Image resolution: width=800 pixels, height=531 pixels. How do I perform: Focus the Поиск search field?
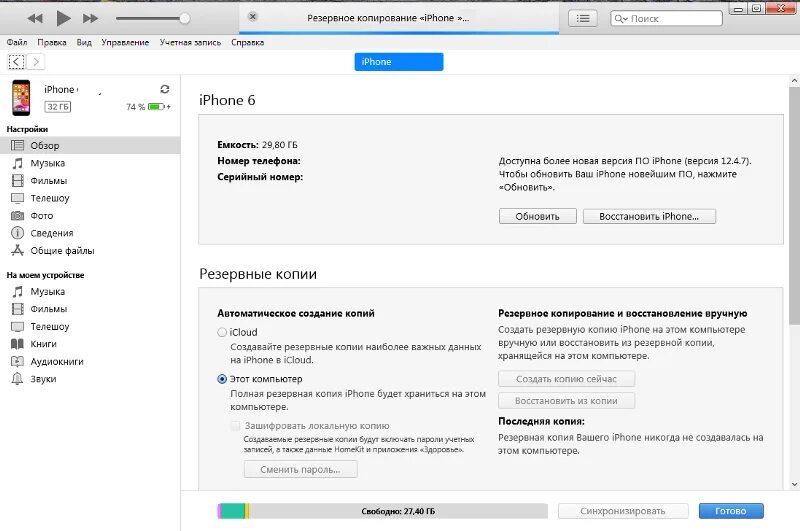click(666, 18)
